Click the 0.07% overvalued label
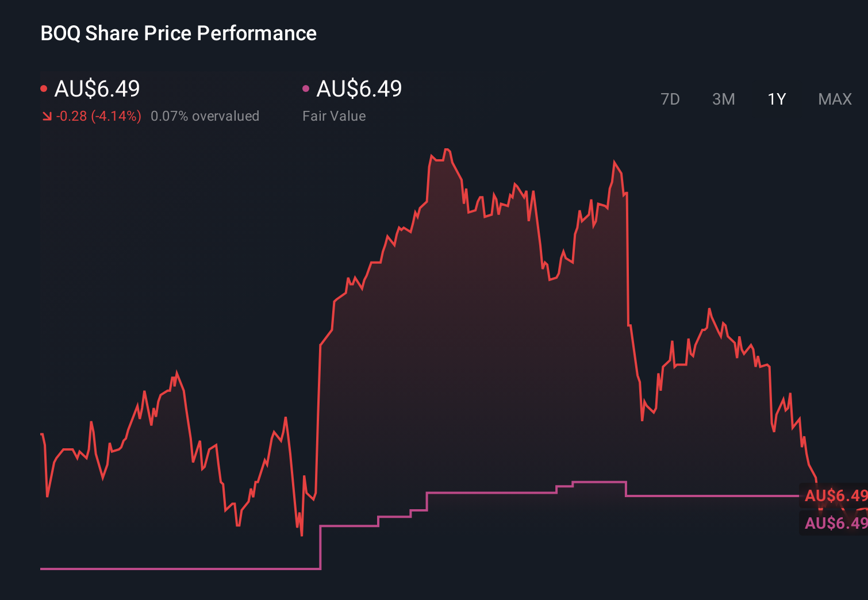868x600 pixels. [x=205, y=116]
